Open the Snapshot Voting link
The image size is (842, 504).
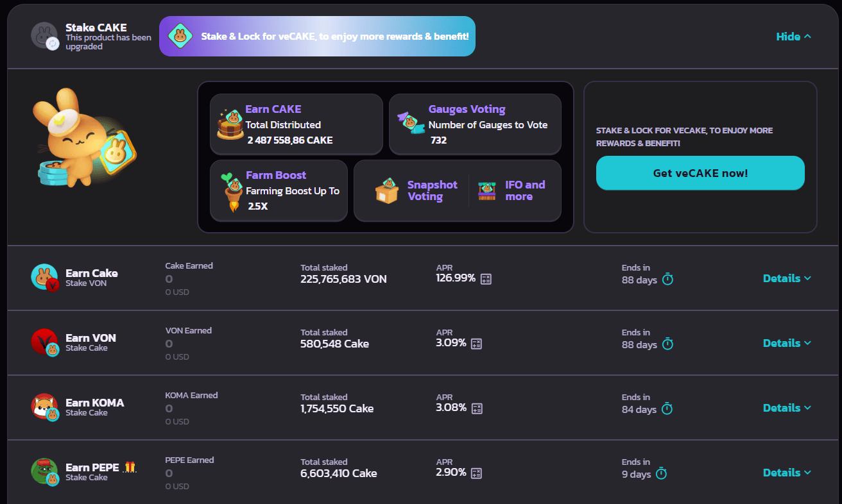pos(417,191)
